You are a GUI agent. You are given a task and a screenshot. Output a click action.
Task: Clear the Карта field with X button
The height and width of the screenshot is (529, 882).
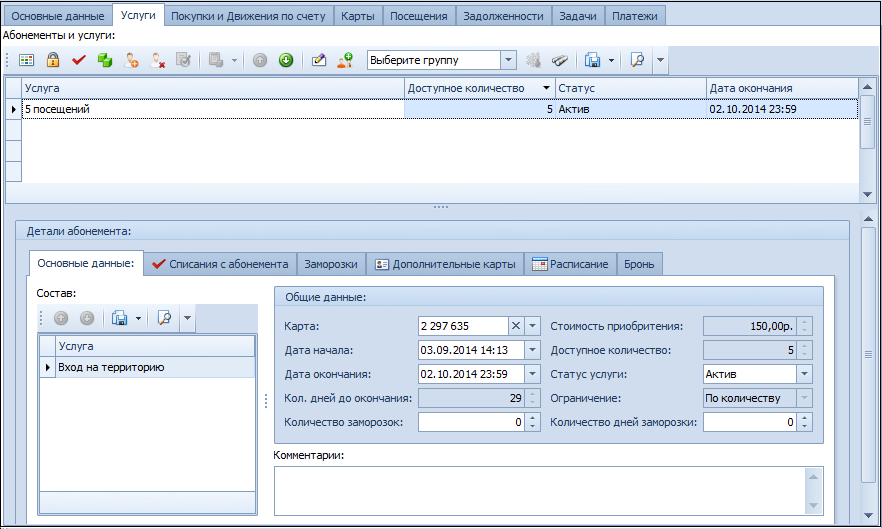(515, 326)
